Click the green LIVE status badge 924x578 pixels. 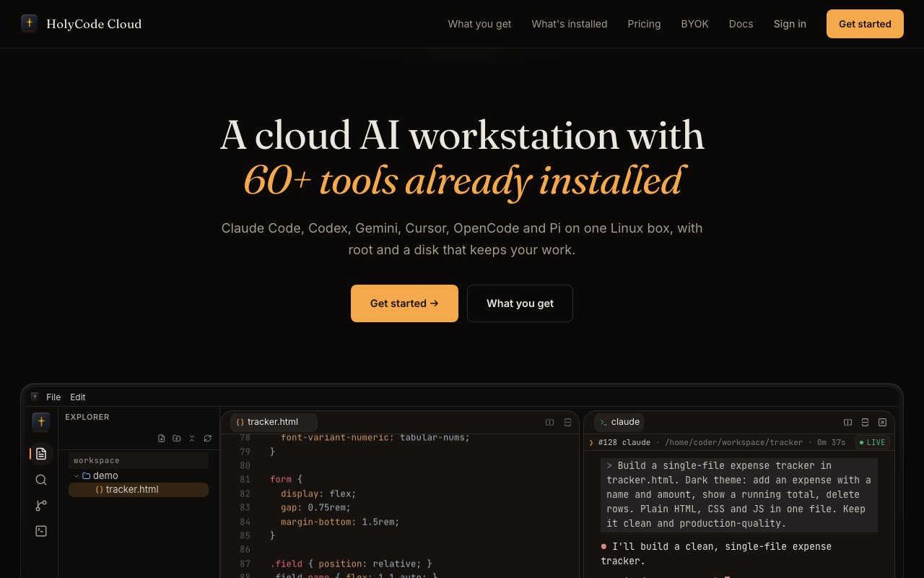(873, 442)
